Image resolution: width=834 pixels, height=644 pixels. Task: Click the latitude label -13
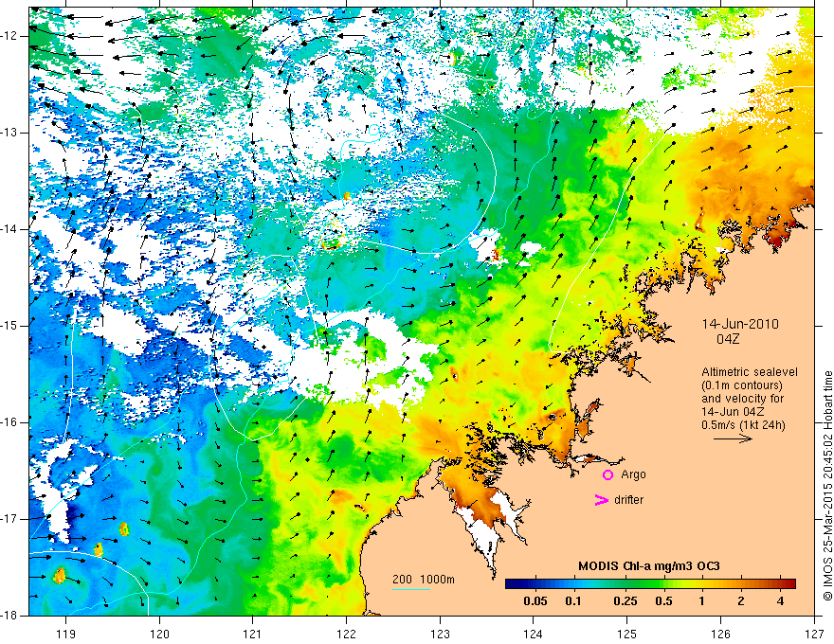click(10, 133)
